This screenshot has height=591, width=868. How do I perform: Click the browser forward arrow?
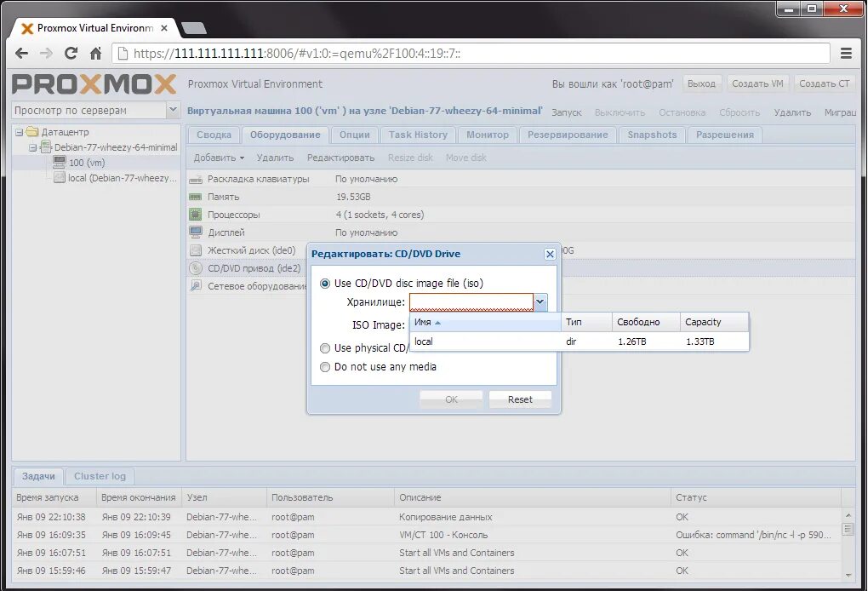pos(46,53)
